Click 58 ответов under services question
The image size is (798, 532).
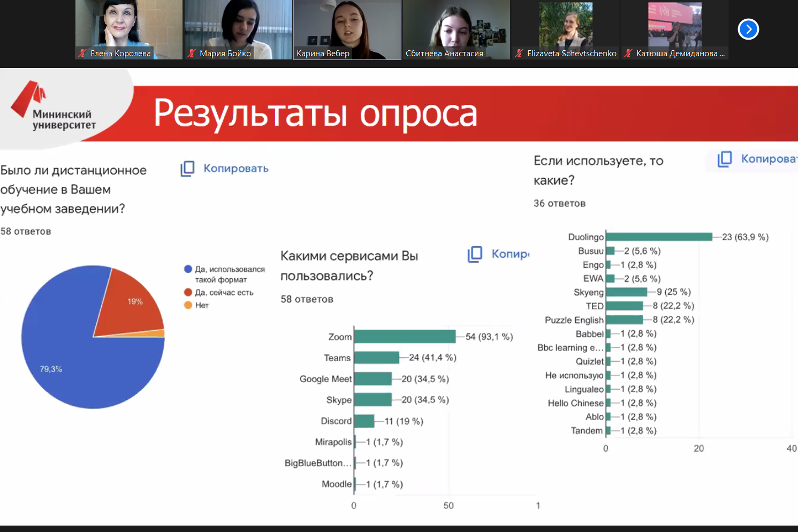pyautogui.click(x=307, y=299)
